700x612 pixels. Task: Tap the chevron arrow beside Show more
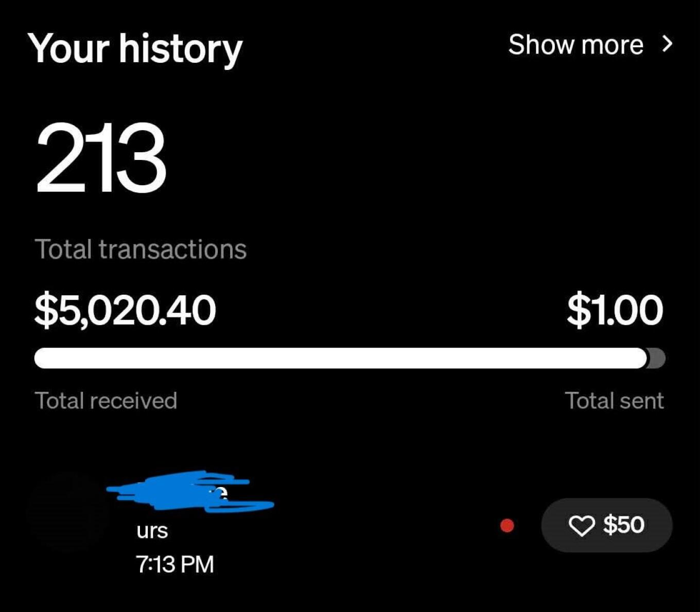tap(668, 44)
